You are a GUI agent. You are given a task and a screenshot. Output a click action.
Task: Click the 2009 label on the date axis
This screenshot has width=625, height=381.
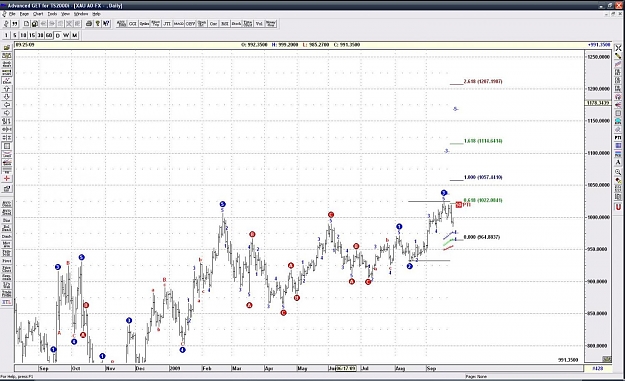coord(175,368)
